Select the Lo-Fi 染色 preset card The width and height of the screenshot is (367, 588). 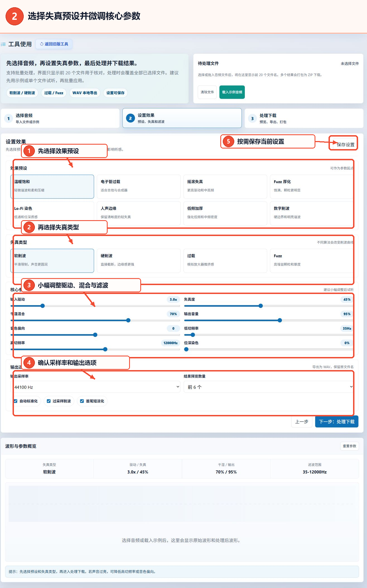(52, 213)
